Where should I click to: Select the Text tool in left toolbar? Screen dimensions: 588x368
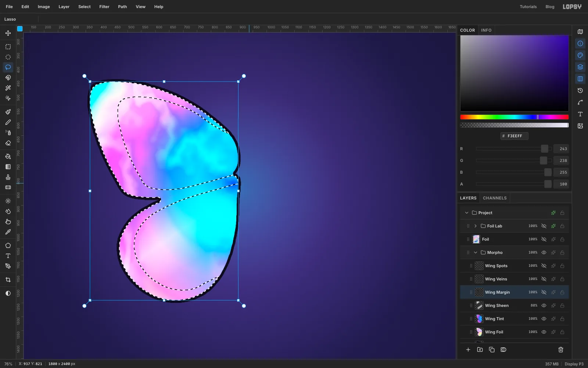(x=8, y=256)
